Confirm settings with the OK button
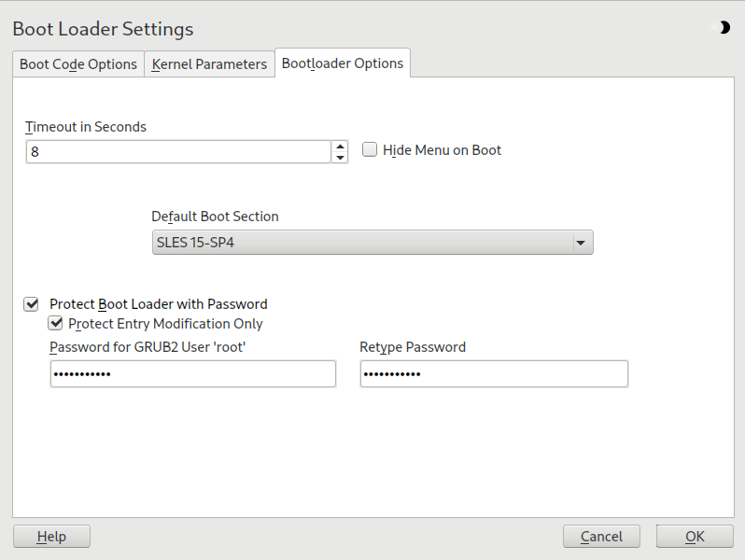 coord(695,537)
